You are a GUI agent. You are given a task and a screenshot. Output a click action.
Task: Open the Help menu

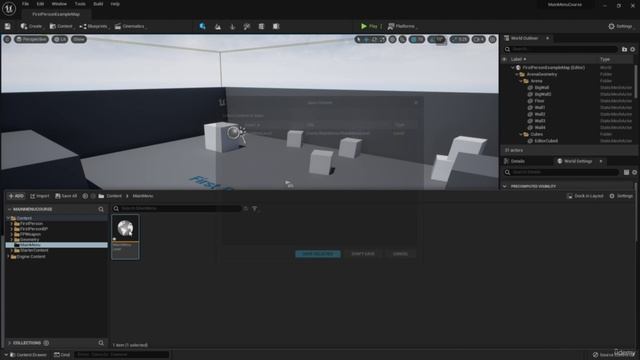[x=115, y=4]
